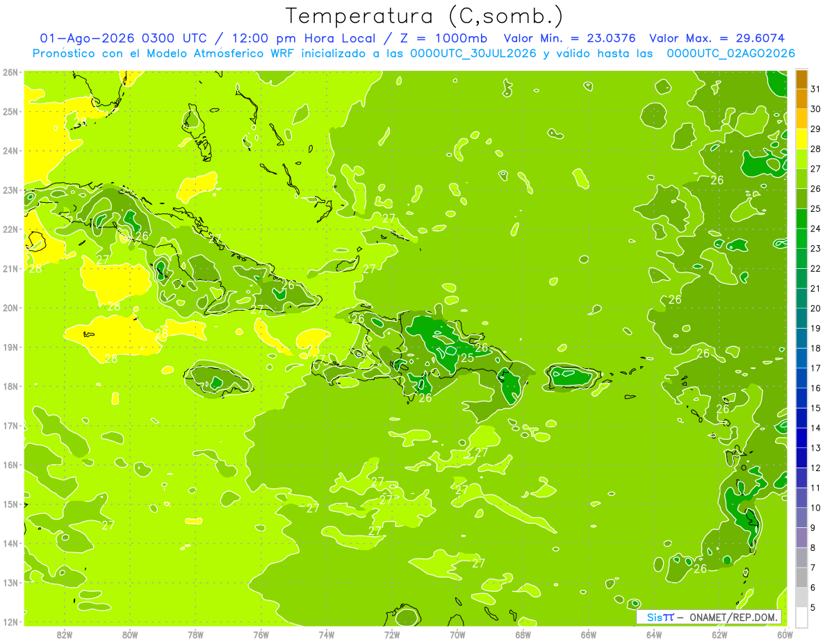Click legend label 20
The height and width of the screenshot is (644, 834).
coord(815,308)
